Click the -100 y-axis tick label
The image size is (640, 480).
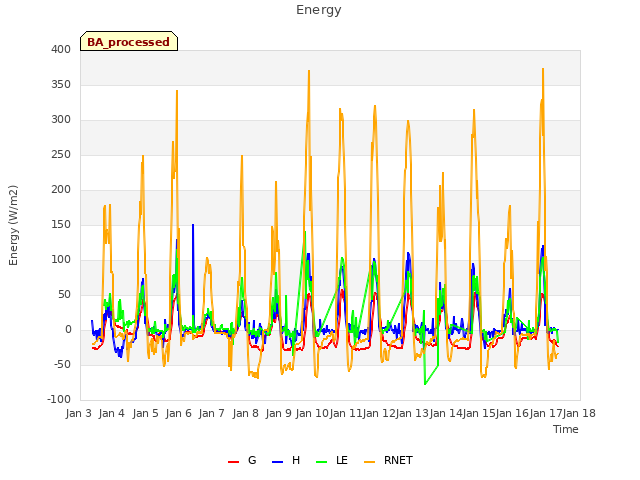pos(59,400)
